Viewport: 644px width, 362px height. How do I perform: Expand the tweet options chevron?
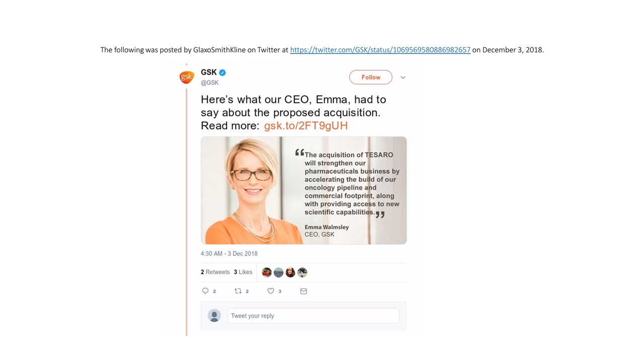[x=403, y=77]
